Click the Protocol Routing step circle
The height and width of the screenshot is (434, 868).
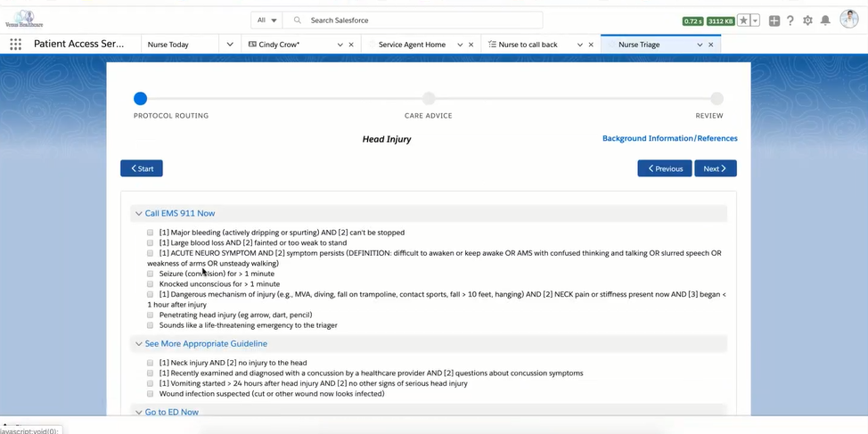pyautogui.click(x=140, y=99)
